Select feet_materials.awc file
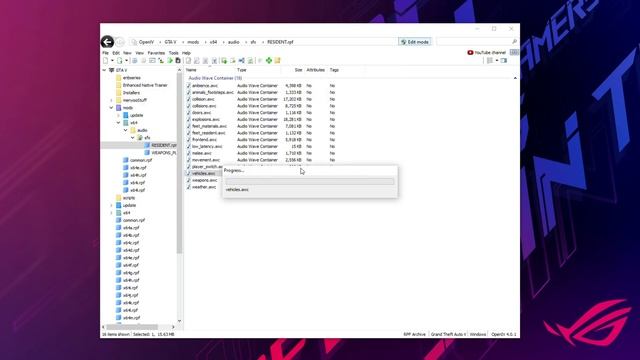The height and width of the screenshot is (360, 640). [209, 126]
